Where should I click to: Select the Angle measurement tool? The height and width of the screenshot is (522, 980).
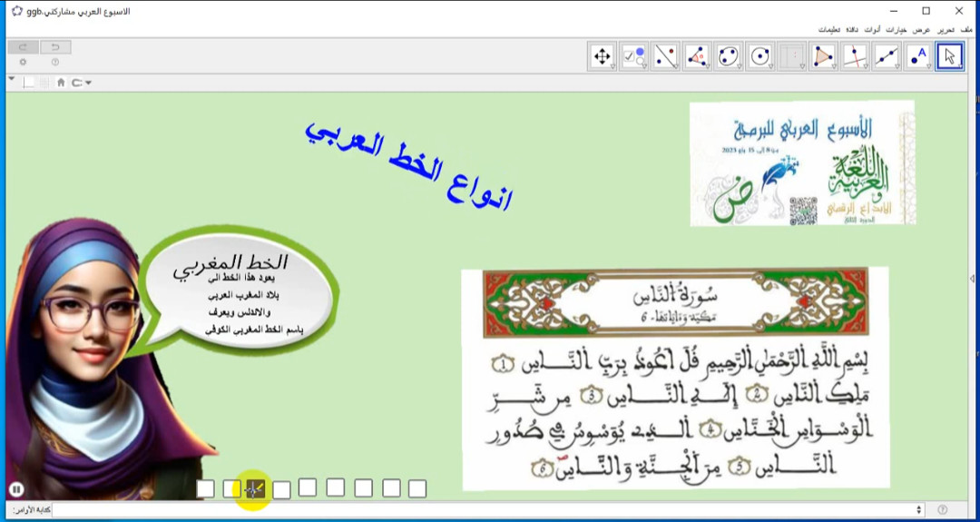697,56
